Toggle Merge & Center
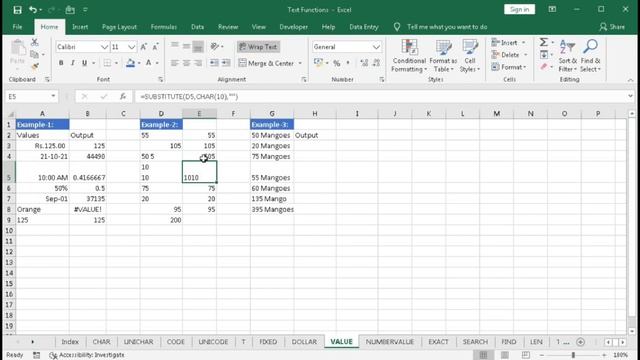The image size is (640, 360). pos(267,63)
